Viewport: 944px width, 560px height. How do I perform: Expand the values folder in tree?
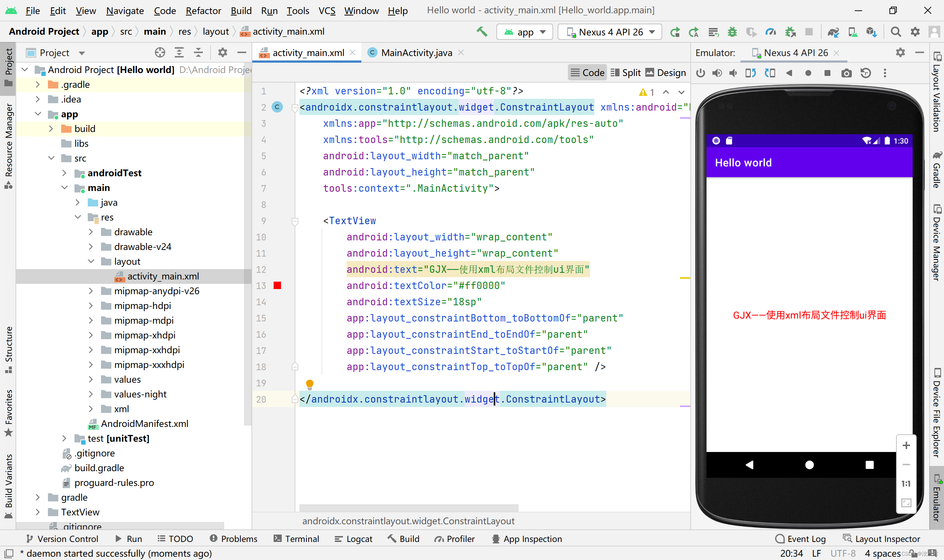91,379
